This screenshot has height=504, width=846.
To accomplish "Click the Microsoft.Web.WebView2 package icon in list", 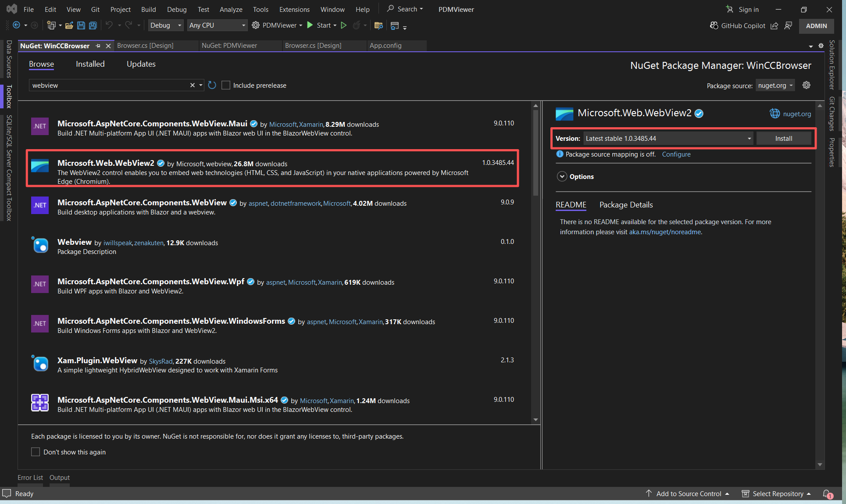I will coord(40,166).
